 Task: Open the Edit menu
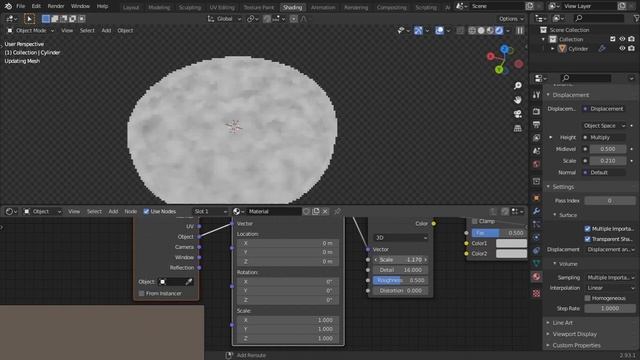[x=36, y=6]
